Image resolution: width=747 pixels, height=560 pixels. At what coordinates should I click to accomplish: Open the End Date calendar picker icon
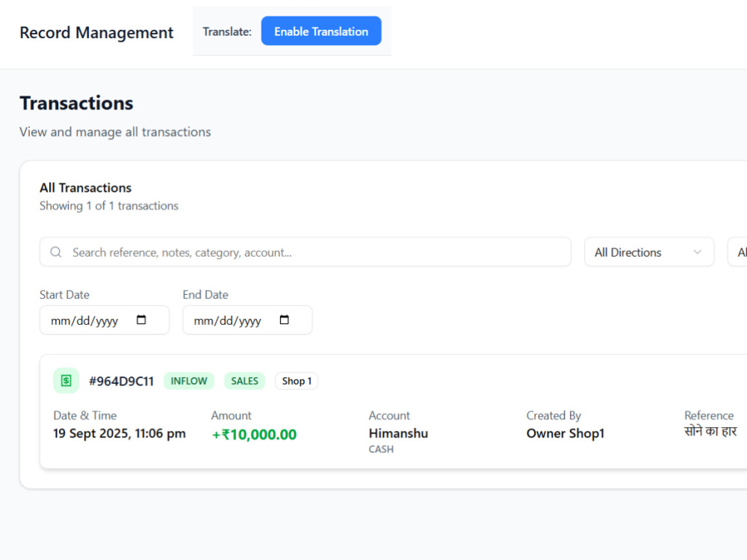284,320
